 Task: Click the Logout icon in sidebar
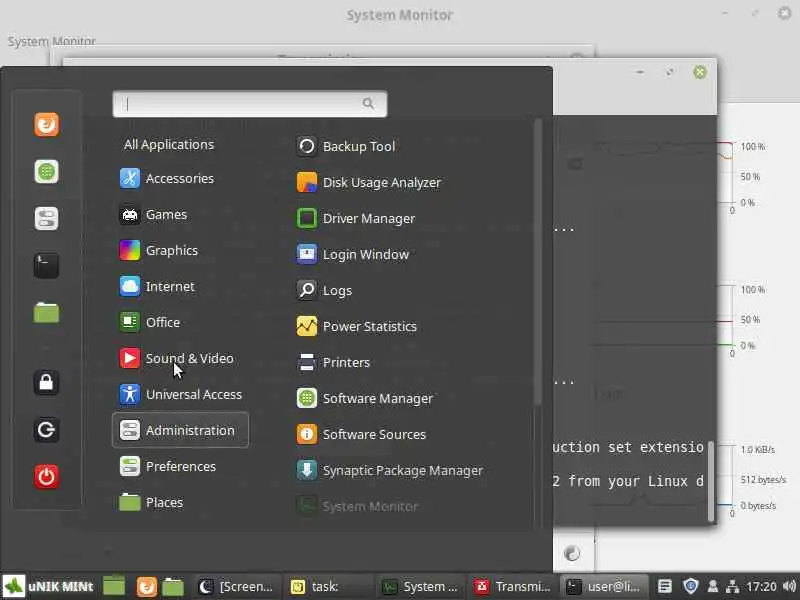click(x=46, y=430)
